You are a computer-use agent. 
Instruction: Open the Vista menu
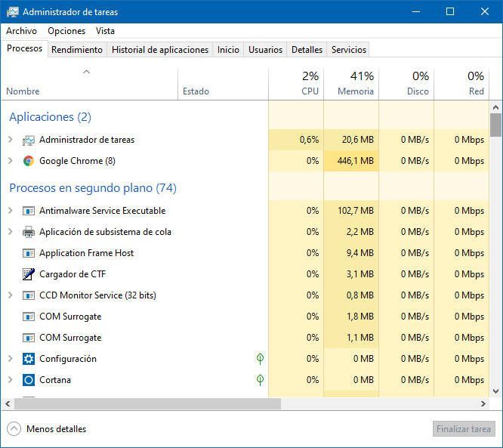(x=105, y=31)
